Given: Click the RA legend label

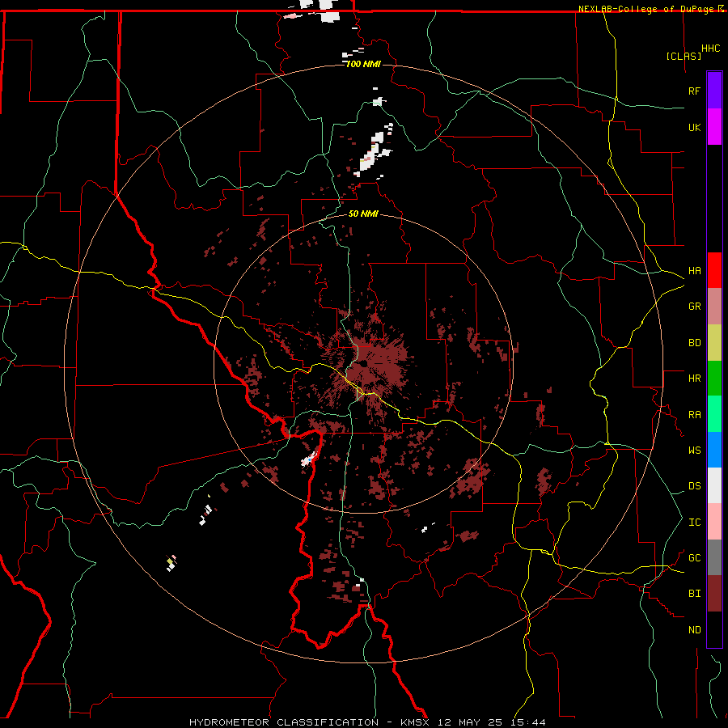Looking at the screenshot, I should point(694,415).
